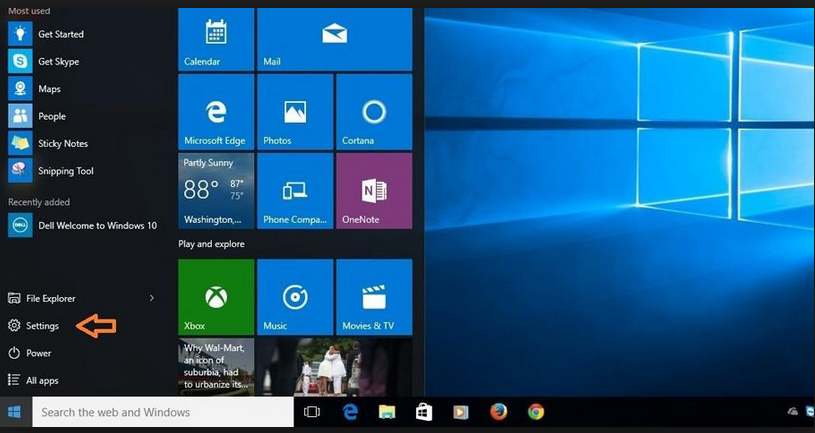
Task: Launch Edge from the taskbar
Action: click(x=350, y=412)
